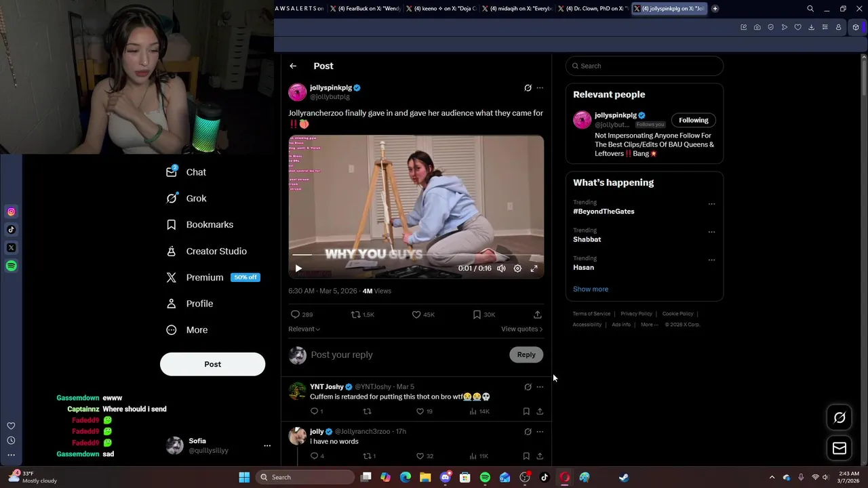Open Terms of Service link
The image size is (868, 488).
click(591, 314)
